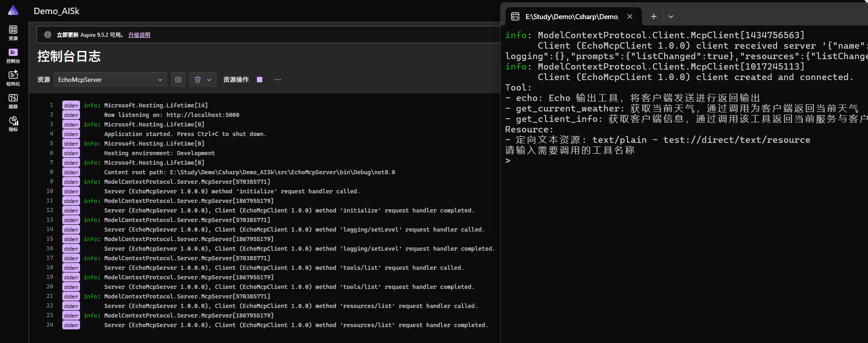
Task: Click the get_client_info line in terminal
Action: (x=686, y=119)
